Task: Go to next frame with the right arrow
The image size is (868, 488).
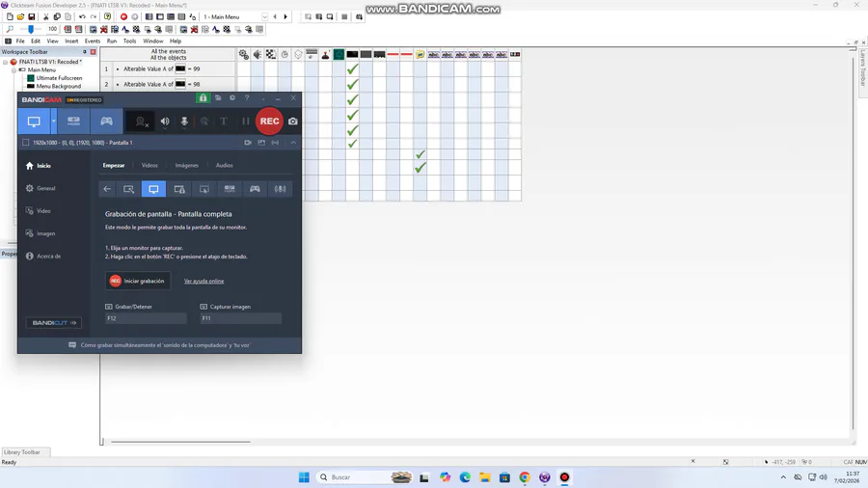Action: (285, 17)
